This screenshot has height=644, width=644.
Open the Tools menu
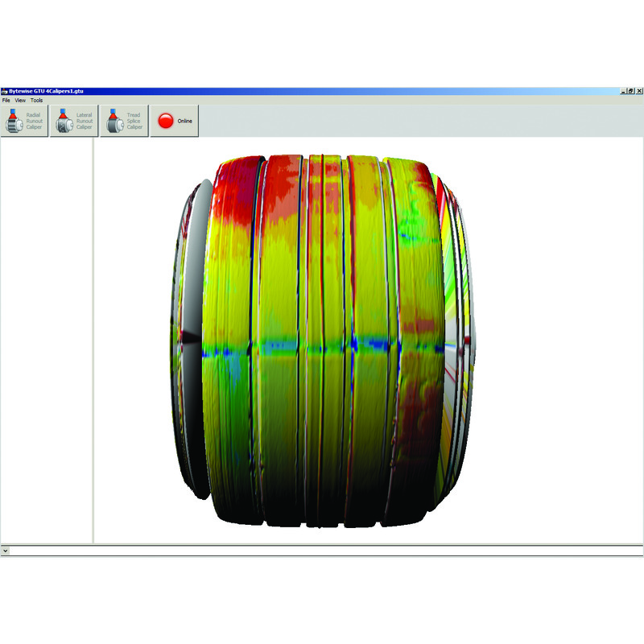(37, 101)
